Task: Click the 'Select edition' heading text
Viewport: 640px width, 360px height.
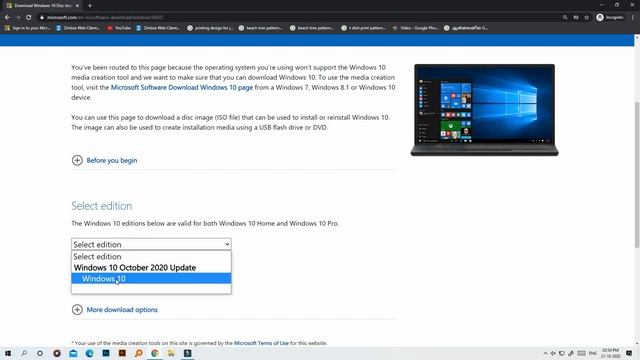Action: pos(102,206)
